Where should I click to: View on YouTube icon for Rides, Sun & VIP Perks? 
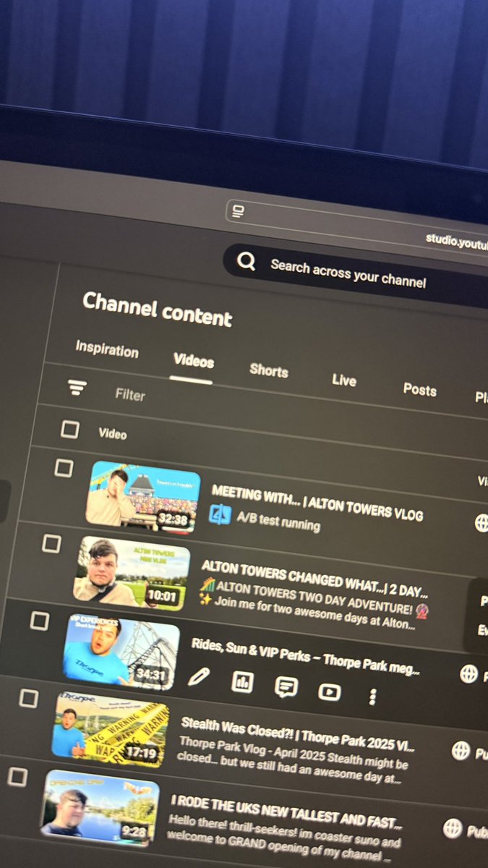coord(329,692)
